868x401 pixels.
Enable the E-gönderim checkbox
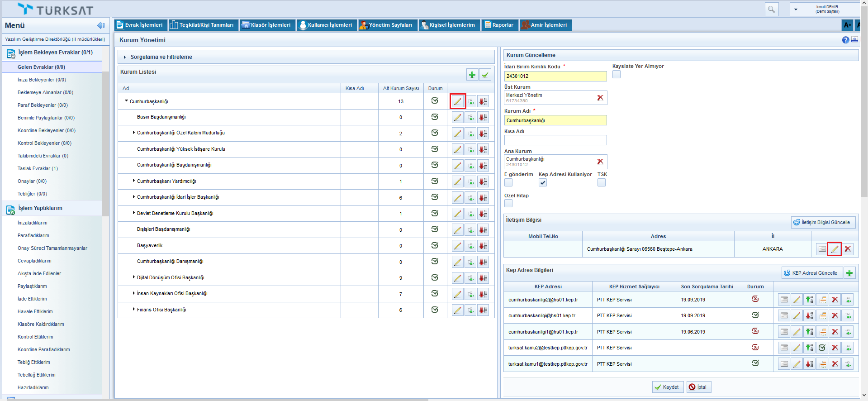pyautogui.click(x=508, y=182)
